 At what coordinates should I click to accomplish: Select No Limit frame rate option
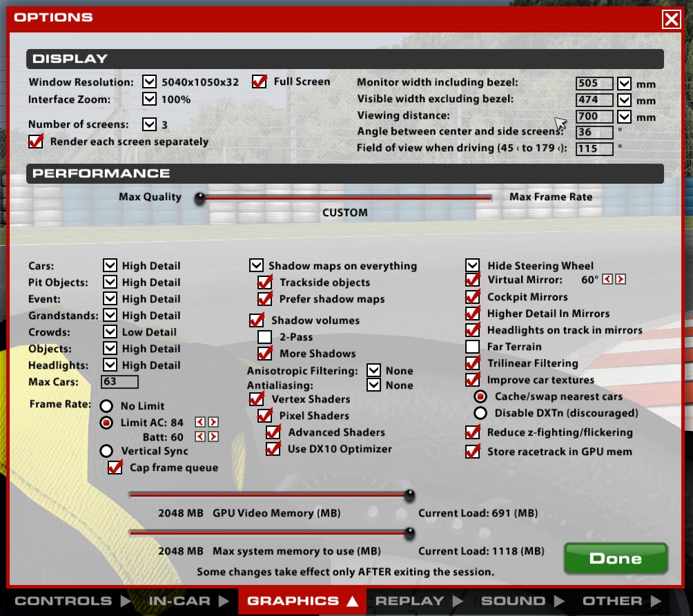[x=106, y=405]
